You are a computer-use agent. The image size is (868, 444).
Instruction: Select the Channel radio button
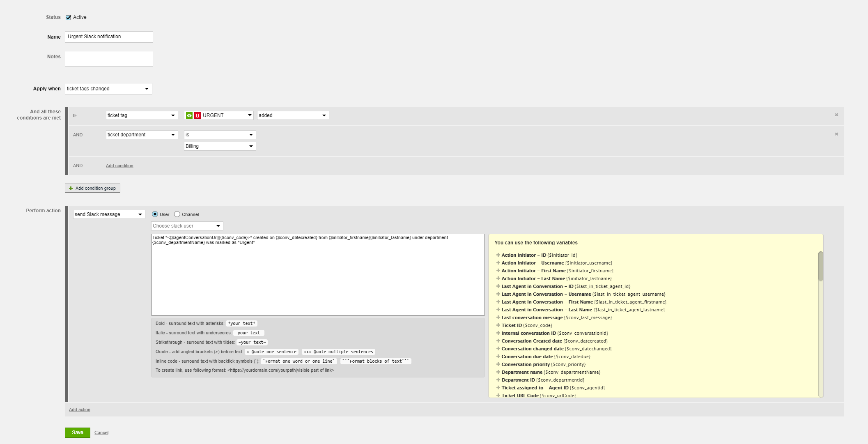pyautogui.click(x=177, y=214)
